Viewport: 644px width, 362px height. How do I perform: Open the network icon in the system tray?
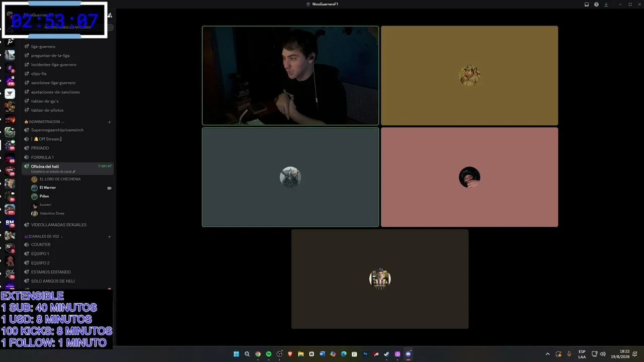point(594,354)
